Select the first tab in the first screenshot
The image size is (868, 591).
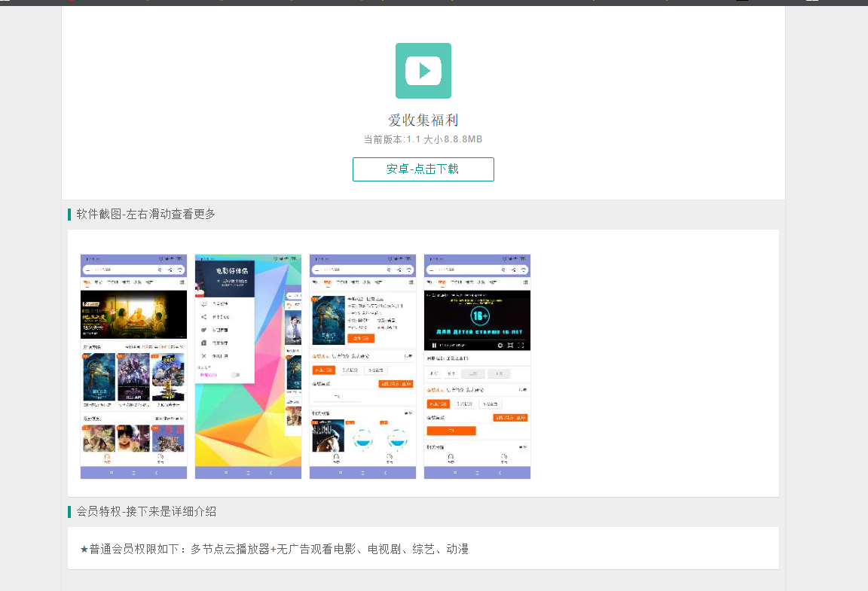(87, 283)
